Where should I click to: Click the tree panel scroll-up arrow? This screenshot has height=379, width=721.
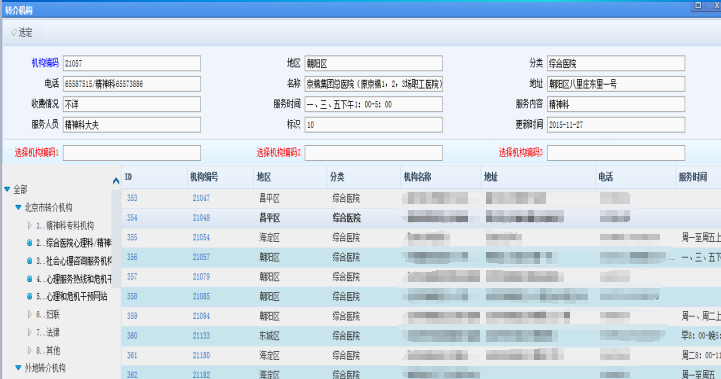116,181
